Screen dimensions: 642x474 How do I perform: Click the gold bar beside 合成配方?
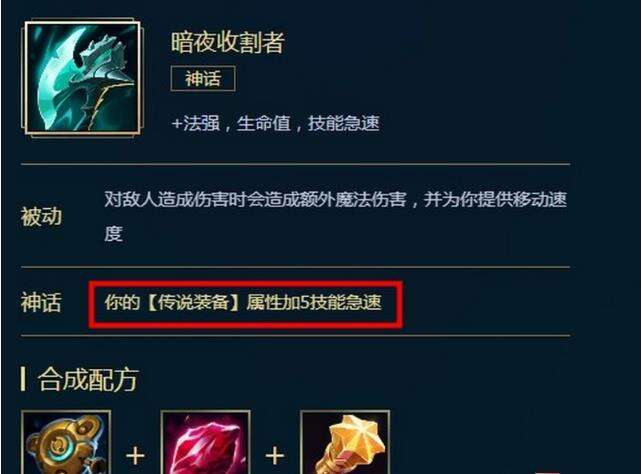[23, 379]
